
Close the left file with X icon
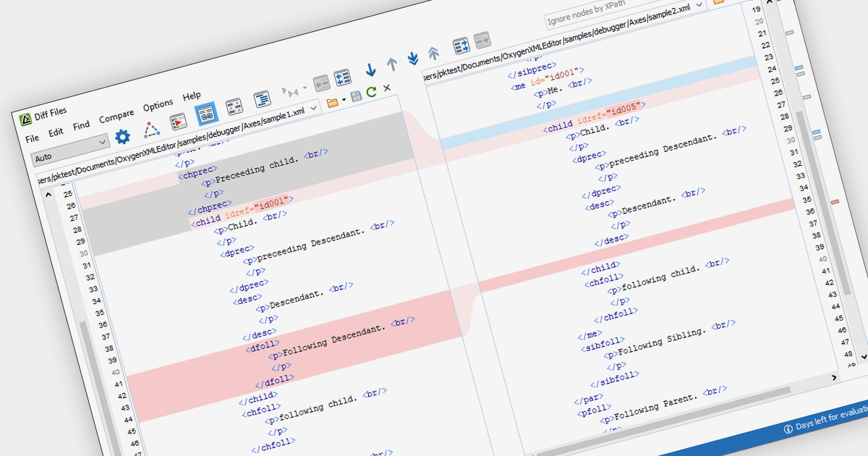click(387, 88)
